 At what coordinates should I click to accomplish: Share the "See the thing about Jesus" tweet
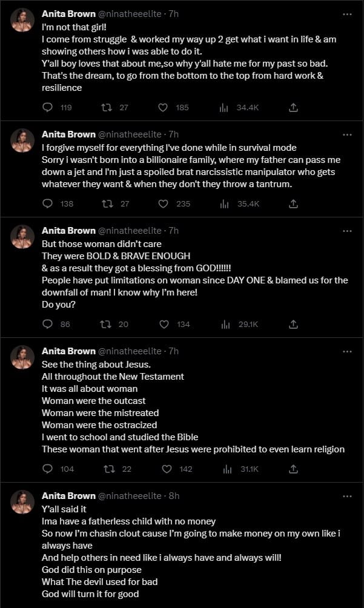pos(293,469)
